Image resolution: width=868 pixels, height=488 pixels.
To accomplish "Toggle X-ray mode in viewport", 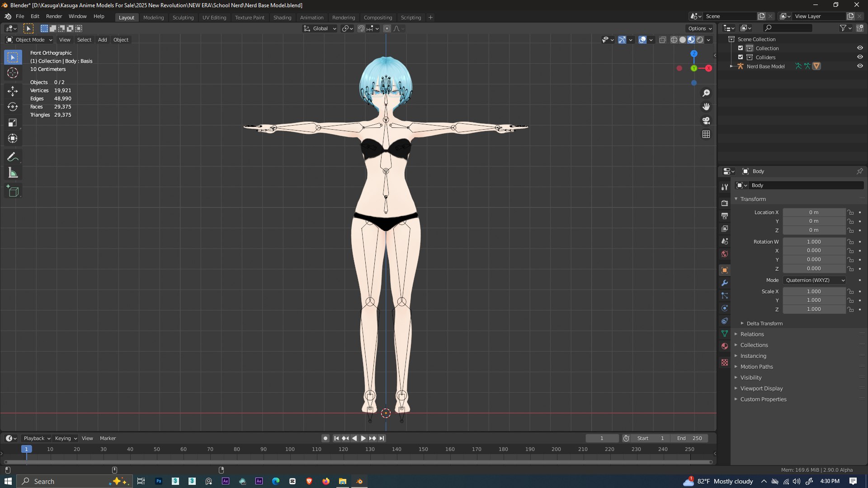I will 662,40.
